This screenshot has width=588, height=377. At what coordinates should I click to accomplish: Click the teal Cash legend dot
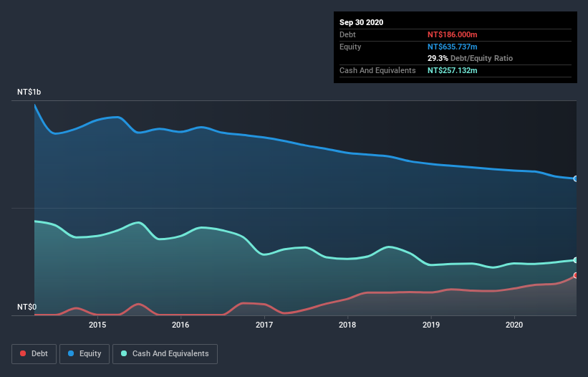pos(124,353)
